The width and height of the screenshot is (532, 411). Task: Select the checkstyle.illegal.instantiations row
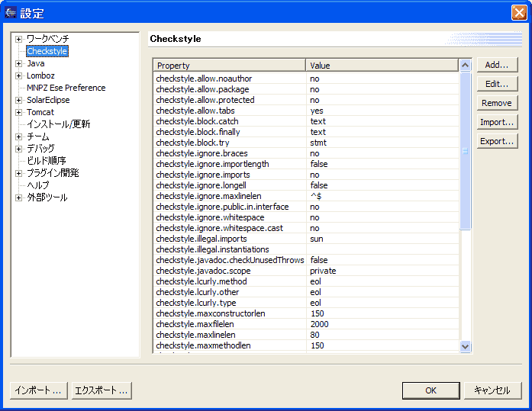(x=306, y=249)
